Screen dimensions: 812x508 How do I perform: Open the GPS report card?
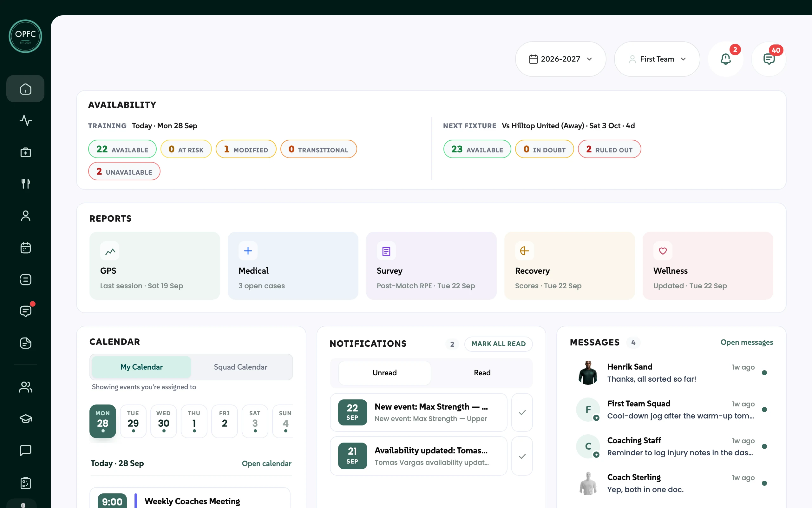pyautogui.click(x=155, y=265)
